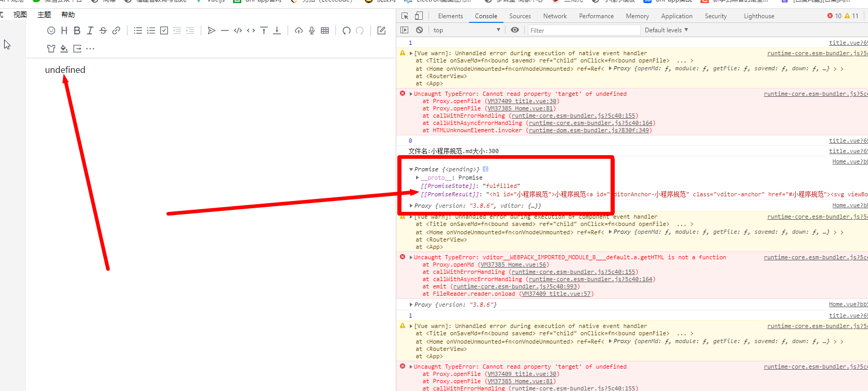Apply strikethrough formatting
The width and height of the screenshot is (868, 391).
[103, 31]
